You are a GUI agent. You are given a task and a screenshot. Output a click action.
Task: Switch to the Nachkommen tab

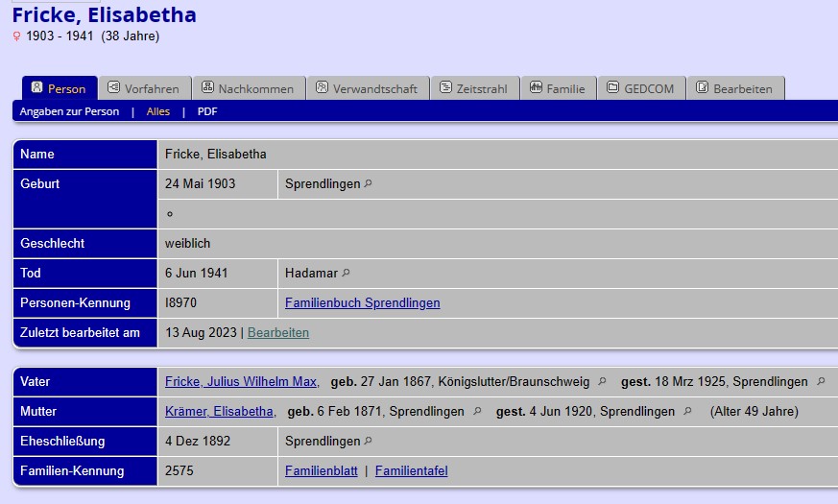point(249,88)
